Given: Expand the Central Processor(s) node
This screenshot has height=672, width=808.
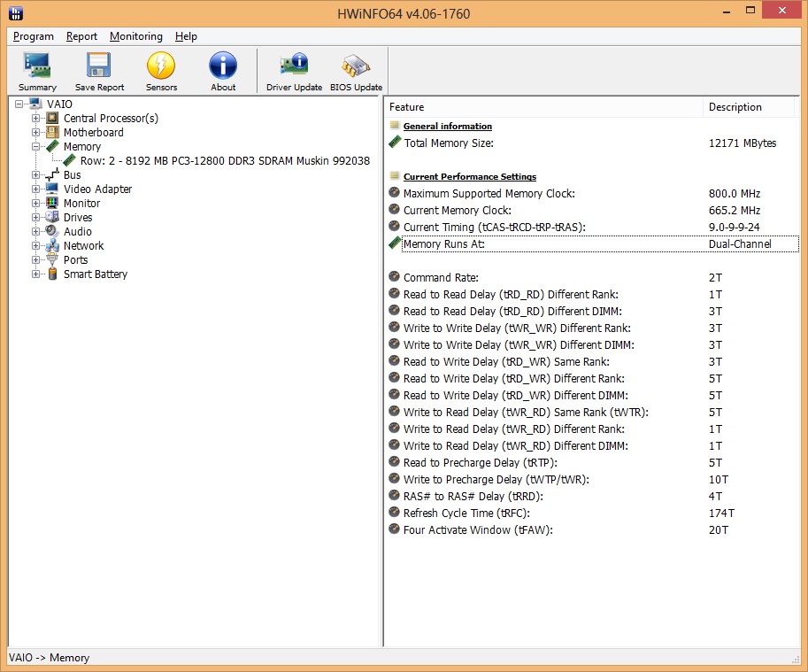Looking at the screenshot, I should [35, 118].
